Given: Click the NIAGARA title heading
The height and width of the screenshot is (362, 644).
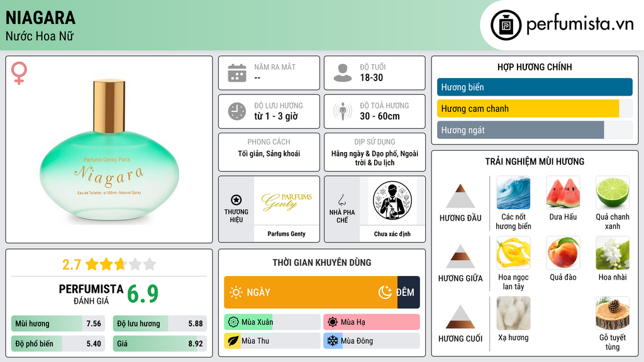Looking at the screenshot, I should [40, 18].
